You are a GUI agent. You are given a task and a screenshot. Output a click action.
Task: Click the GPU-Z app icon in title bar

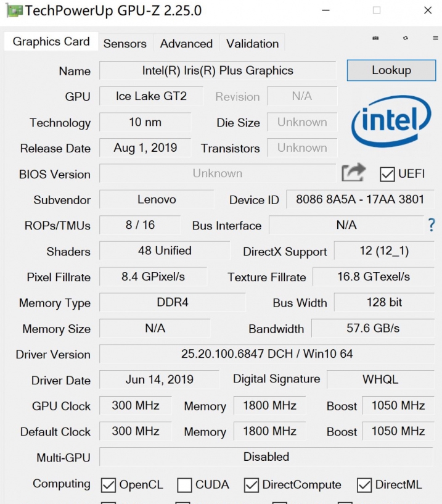tap(14, 10)
